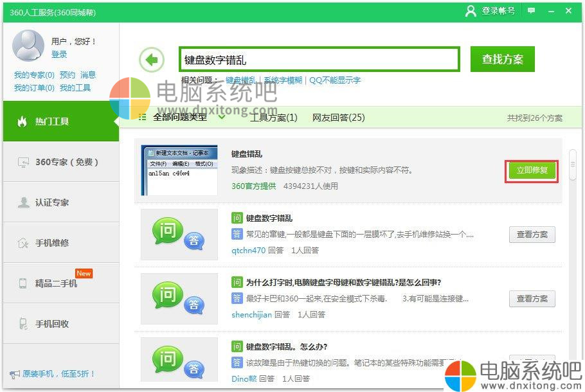Click the 答 badge before 常见的窜键 answer

coord(237,234)
